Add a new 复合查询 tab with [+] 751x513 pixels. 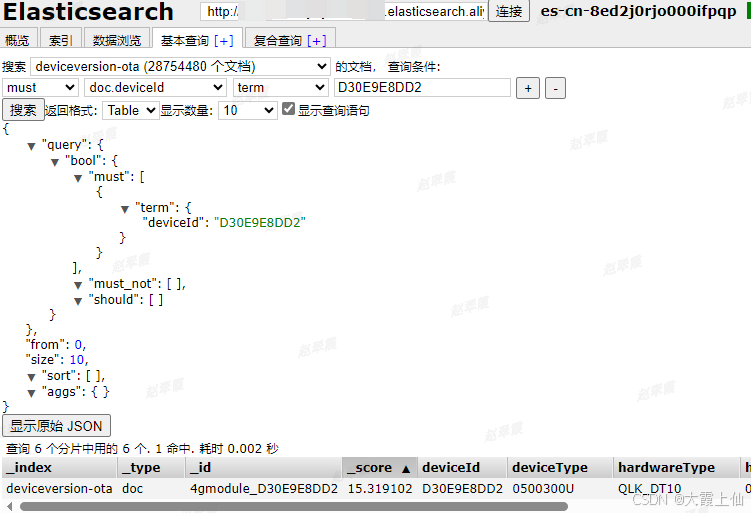(317, 41)
